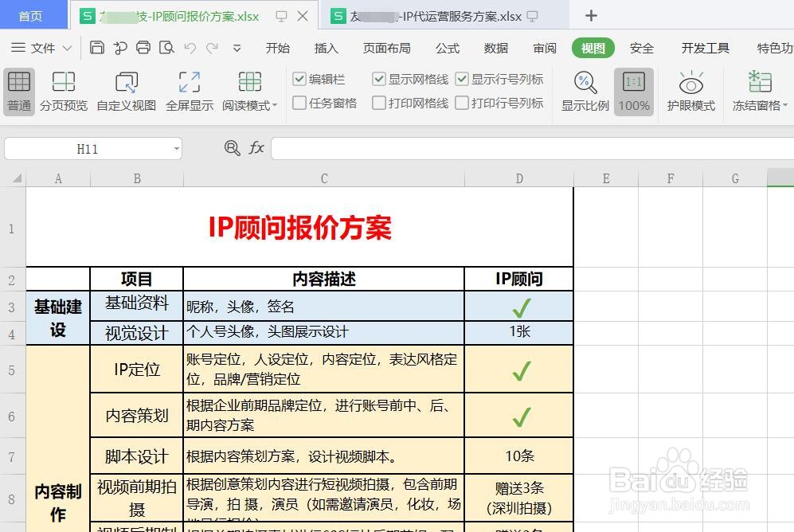
Task: Click the + button to open new tab
Action: (x=590, y=15)
